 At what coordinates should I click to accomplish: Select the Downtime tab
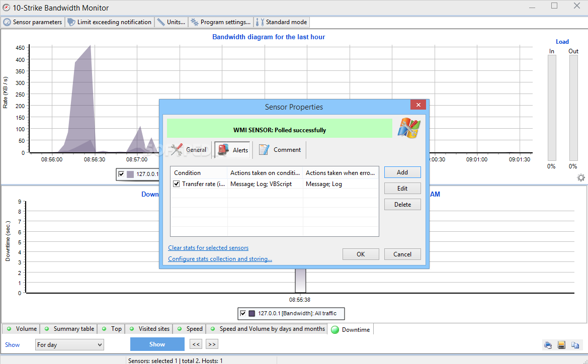pos(351,329)
